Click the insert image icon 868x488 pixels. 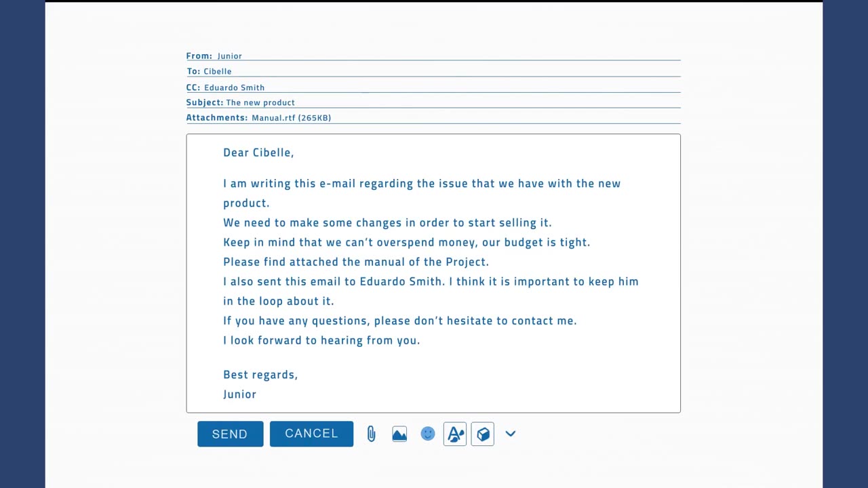coord(399,434)
